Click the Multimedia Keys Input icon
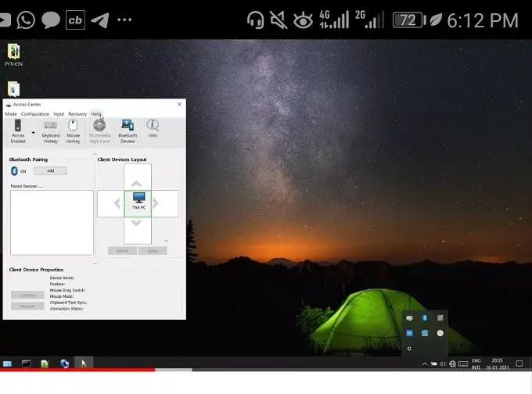This screenshot has height=394, width=532. click(x=99, y=131)
